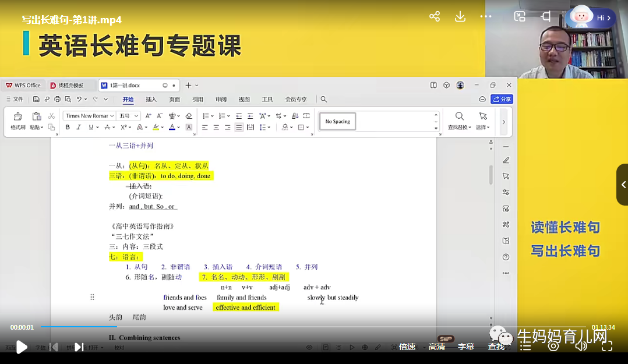The height and width of the screenshot is (364, 628).
Task: Switch to the 视图 ribbon tab
Action: click(x=244, y=100)
